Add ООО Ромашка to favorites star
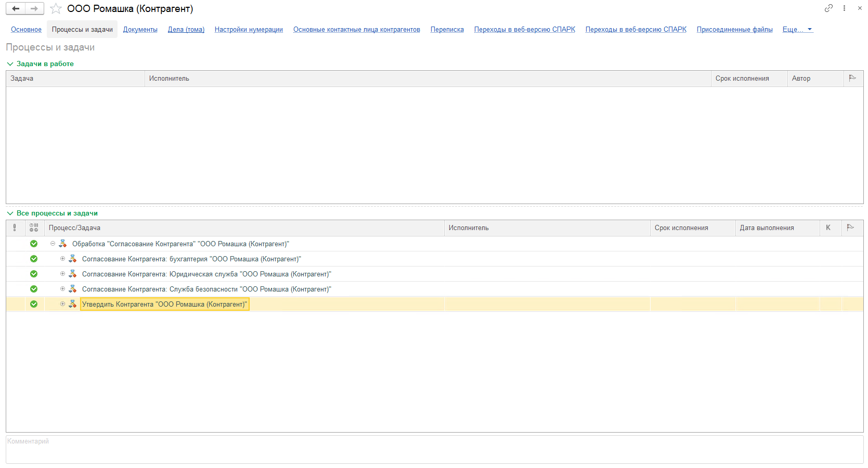Viewport: 868px width, 468px height. point(56,9)
